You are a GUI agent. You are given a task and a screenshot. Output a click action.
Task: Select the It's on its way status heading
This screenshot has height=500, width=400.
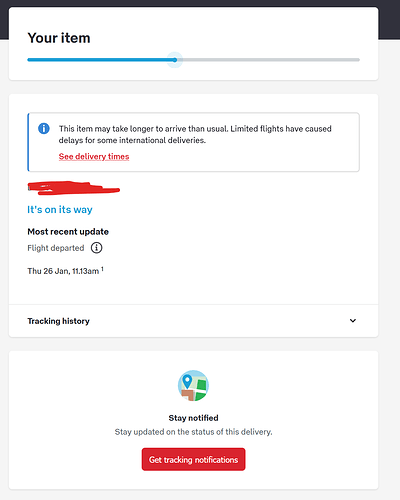[60, 210]
